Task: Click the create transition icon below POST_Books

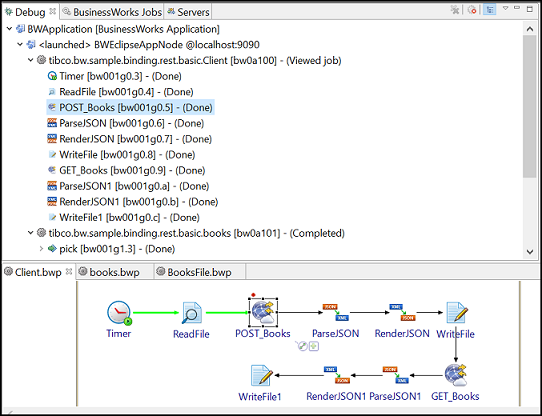Action: tap(303, 346)
